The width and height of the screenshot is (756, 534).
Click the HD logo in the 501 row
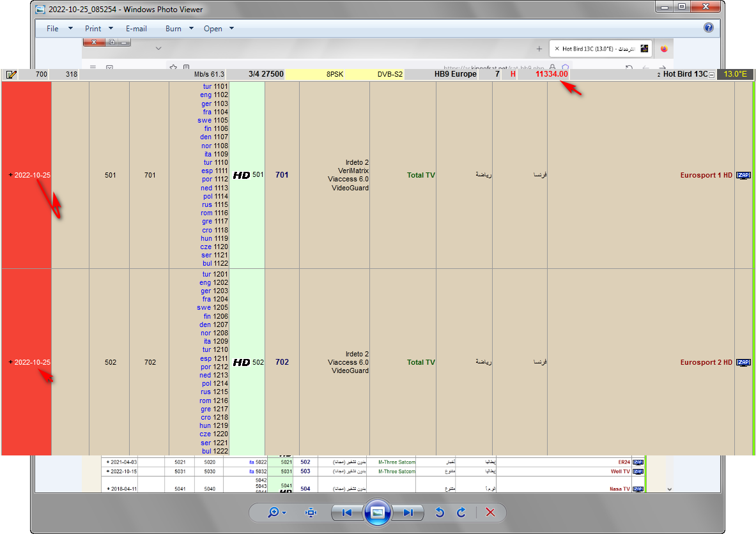pos(242,175)
